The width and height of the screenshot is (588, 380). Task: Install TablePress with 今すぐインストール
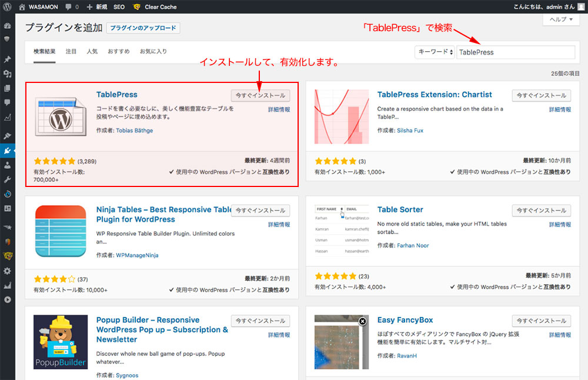pos(260,96)
